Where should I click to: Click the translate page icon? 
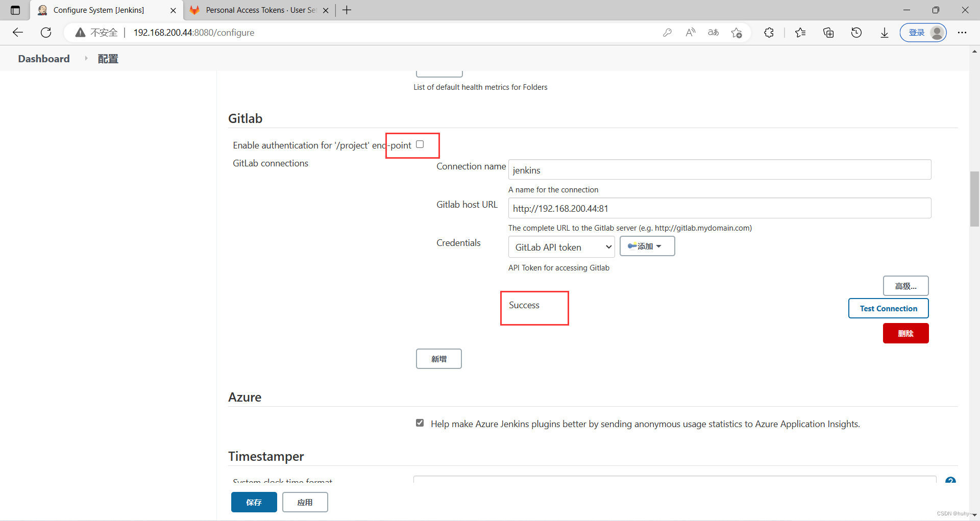(x=713, y=33)
